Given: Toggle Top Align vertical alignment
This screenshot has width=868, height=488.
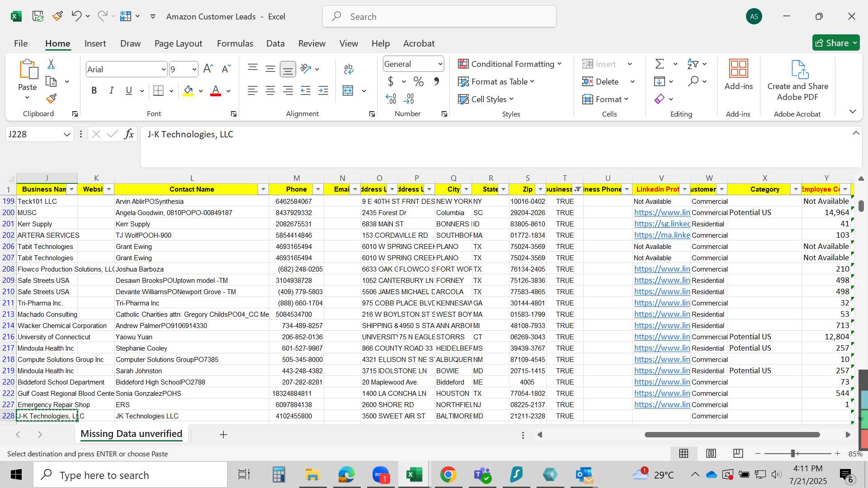Looking at the screenshot, I should pos(252,69).
